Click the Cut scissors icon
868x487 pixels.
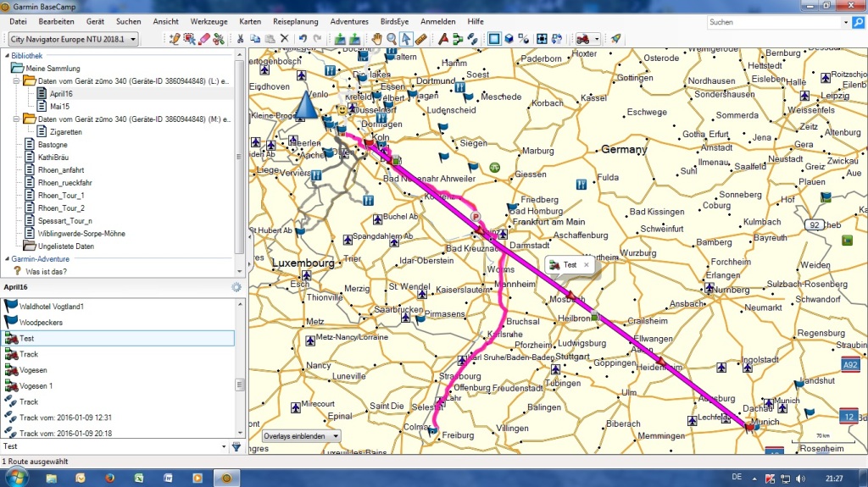[241, 39]
